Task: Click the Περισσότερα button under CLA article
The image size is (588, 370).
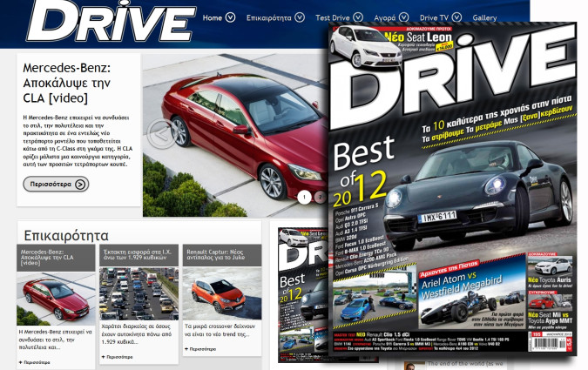Action: [x=56, y=184]
